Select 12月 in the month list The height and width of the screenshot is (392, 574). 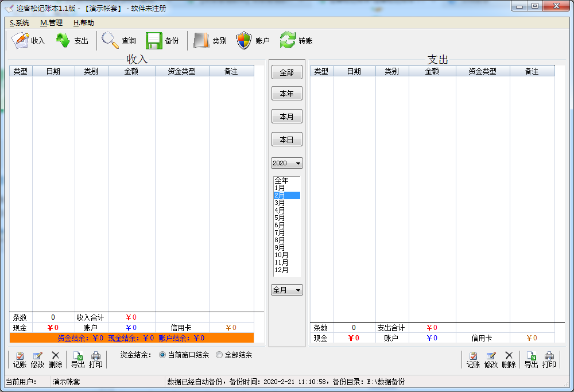pyautogui.click(x=287, y=270)
